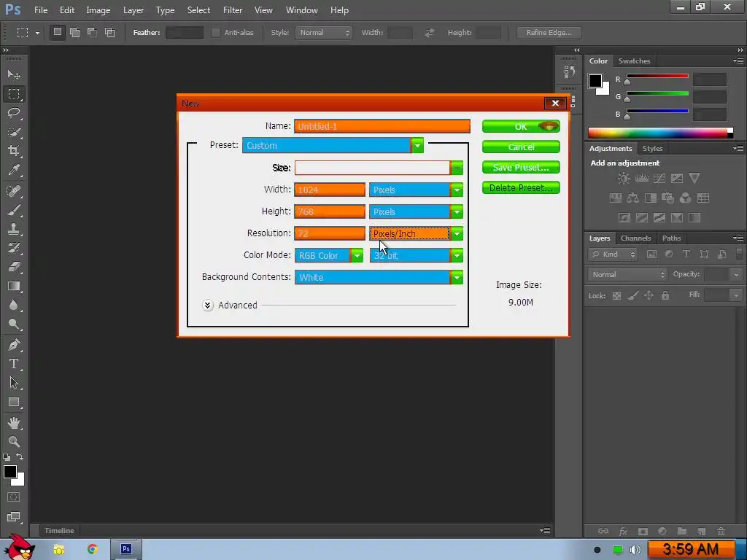Viewport: 747px width, 560px height.
Task: Select the Clone Stamp tool
Action: click(13, 229)
